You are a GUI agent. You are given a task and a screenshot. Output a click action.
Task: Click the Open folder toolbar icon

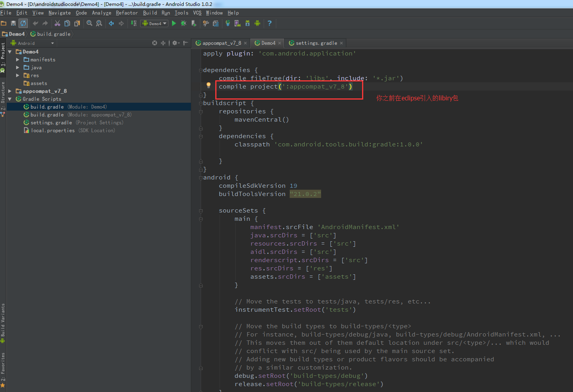coord(4,23)
